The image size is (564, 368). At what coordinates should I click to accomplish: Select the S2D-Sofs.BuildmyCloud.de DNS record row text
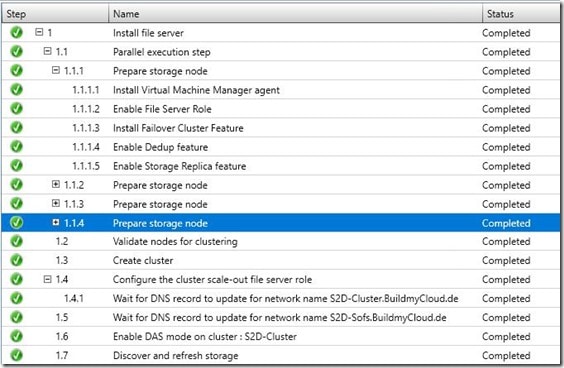click(x=279, y=318)
